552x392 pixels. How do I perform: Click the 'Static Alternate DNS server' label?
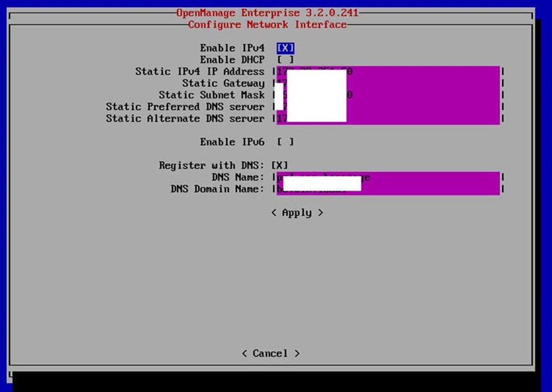[x=185, y=119]
